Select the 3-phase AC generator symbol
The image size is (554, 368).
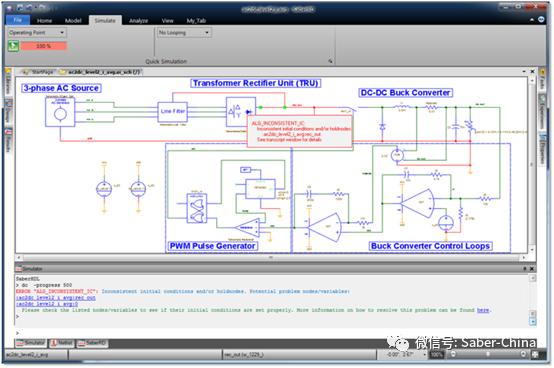[60, 112]
